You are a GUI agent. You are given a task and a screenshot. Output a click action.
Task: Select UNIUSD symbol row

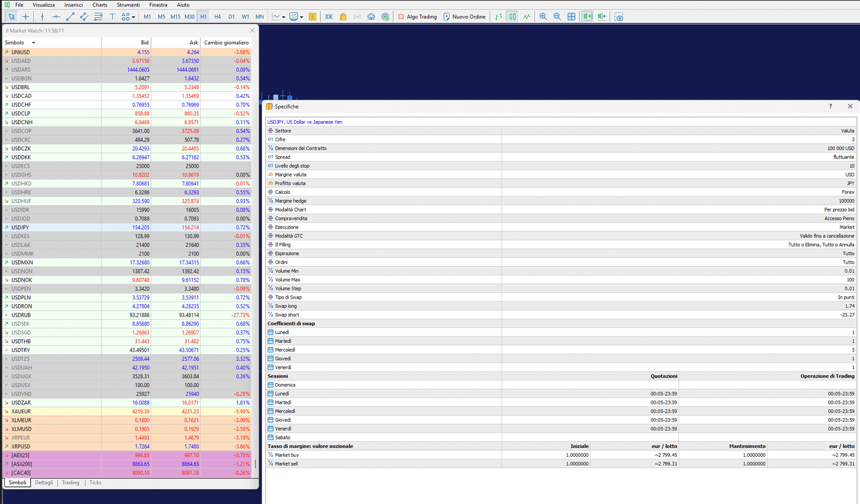(x=127, y=52)
